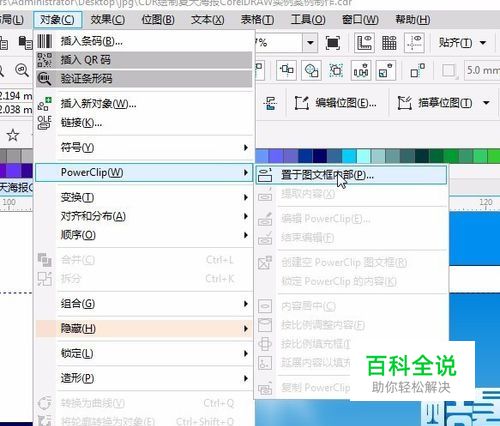Open the 帮助(H) menu
This screenshot has height=426, width=500.
coord(413,20)
